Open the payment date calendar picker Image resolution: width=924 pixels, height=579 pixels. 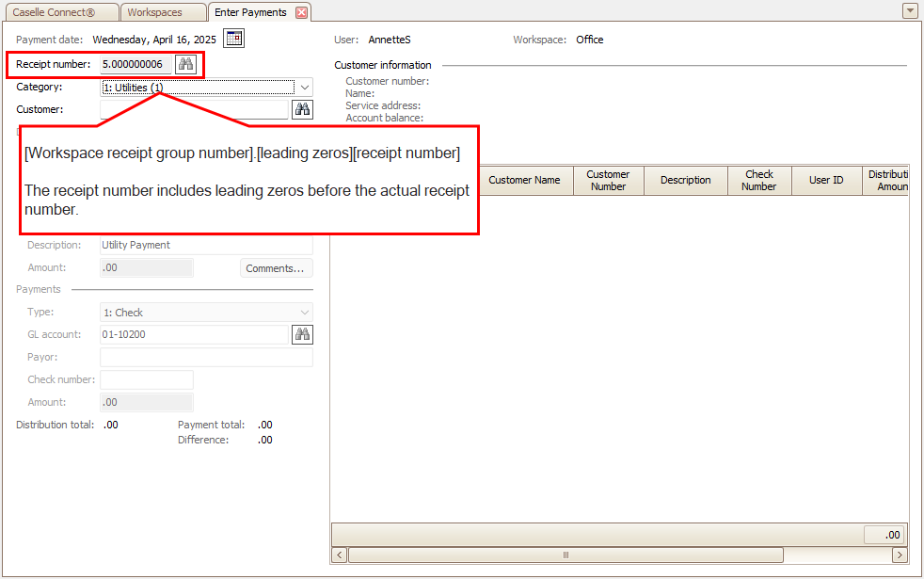(234, 39)
